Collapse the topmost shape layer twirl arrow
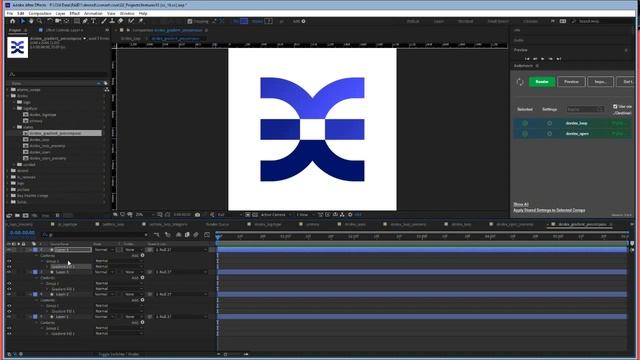Viewport: 640px width, 360px height. click(x=30, y=249)
